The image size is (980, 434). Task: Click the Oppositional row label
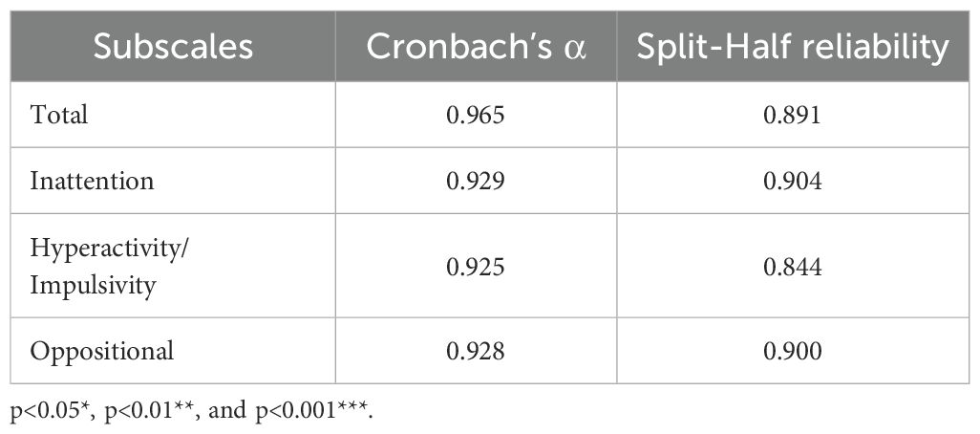pos(102,351)
